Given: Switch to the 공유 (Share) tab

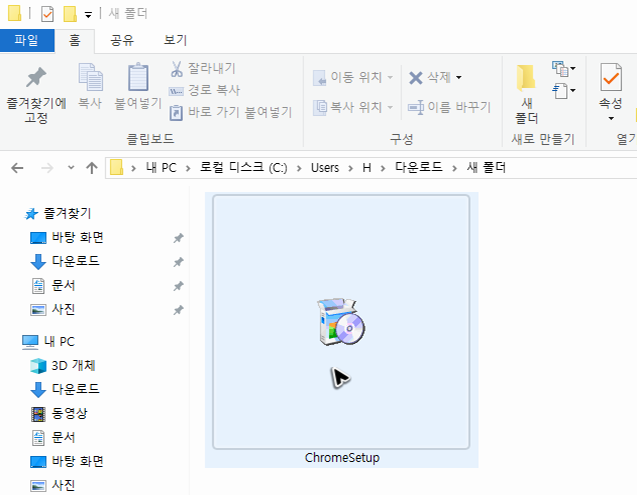Looking at the screenshot, I should point(122,40).
